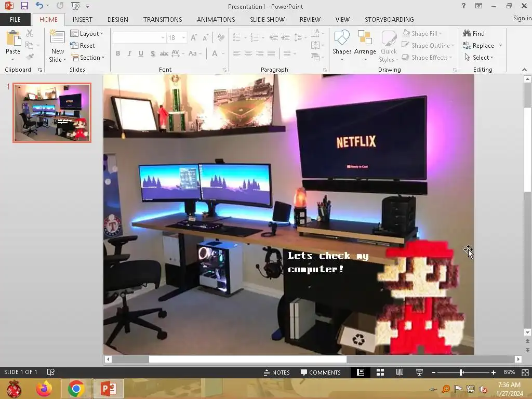
Task: Fit slide to current window icon
Action: point(525,373)
